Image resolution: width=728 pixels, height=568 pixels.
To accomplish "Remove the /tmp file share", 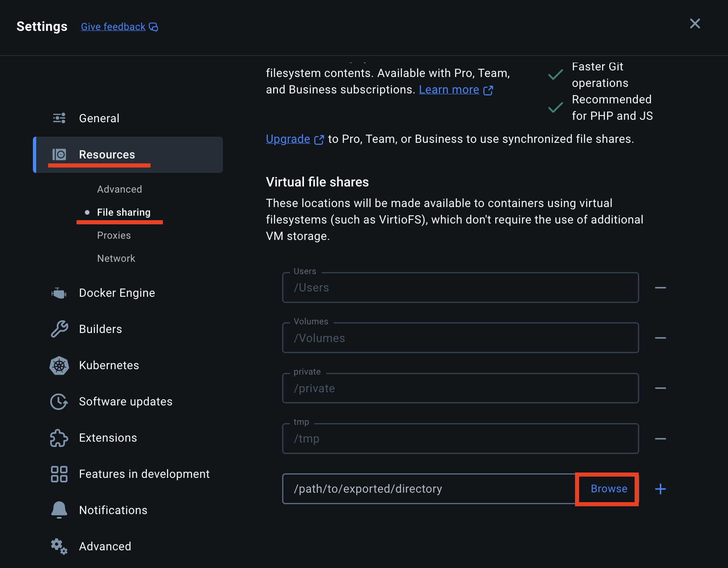I will point(661,439).
